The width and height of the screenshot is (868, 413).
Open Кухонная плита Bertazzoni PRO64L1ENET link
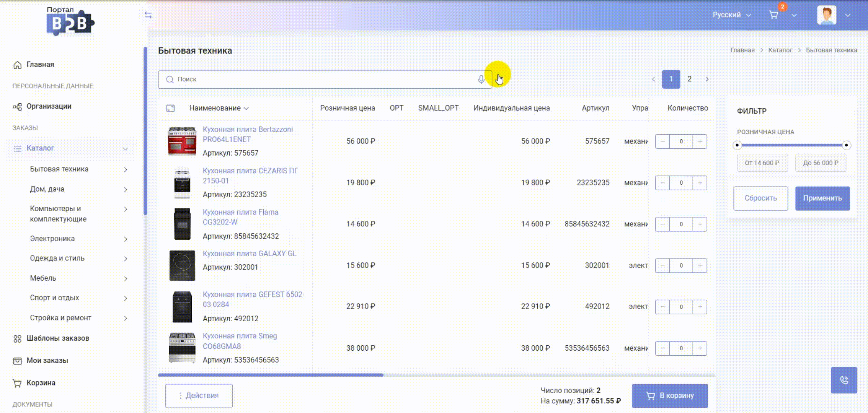tap(248, 134)
